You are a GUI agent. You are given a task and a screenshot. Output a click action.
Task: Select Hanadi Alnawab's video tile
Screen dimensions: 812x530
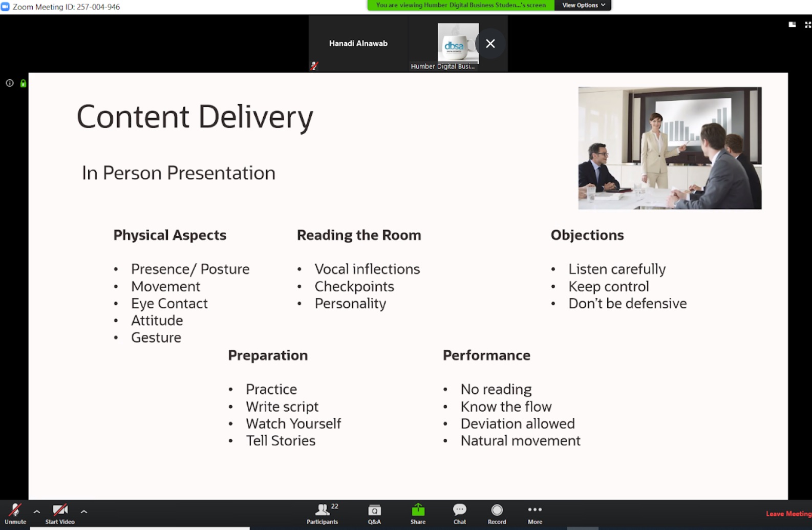(358, 44)
